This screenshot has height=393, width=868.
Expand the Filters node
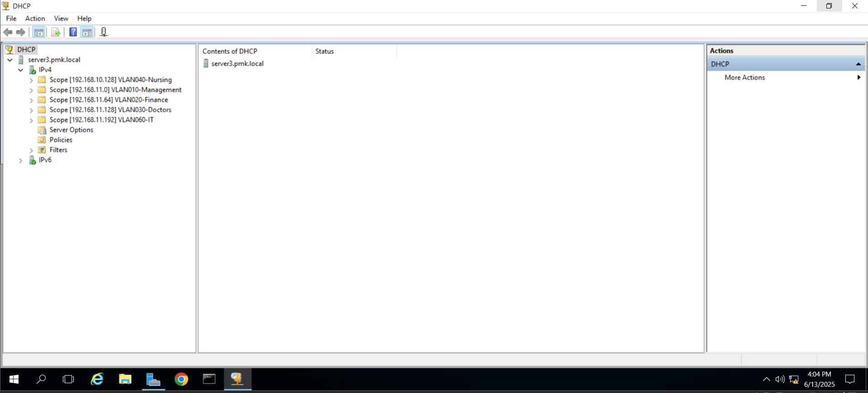click(x=31, y=150)
